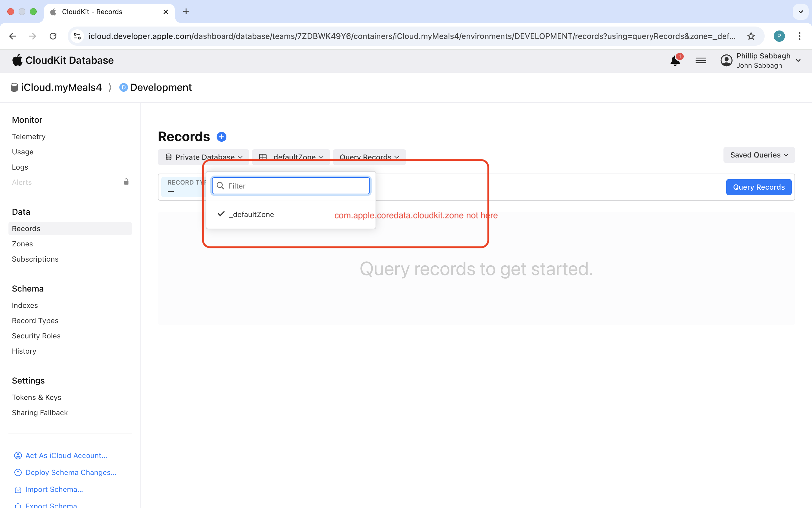Viewport: 812px width, 508px height.
Task: Expand the Query Records mode dropdown
Action: pyautogui.click(x=369, y=157)
